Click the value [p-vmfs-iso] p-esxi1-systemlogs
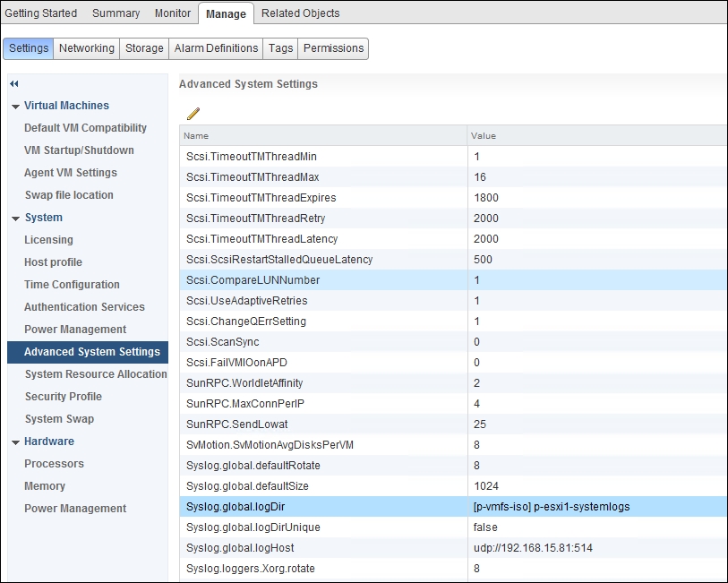The image size is (728, 583). [552, 506]
